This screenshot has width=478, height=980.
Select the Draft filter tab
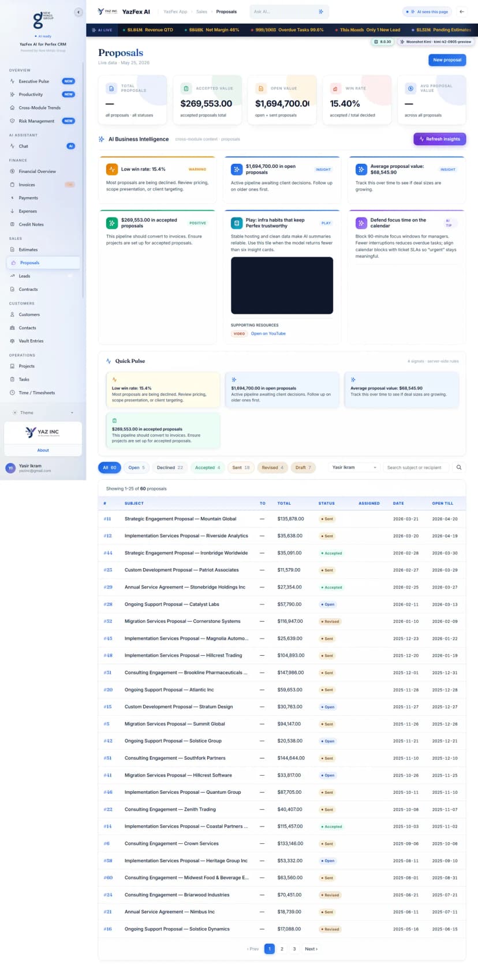[303, 468]
